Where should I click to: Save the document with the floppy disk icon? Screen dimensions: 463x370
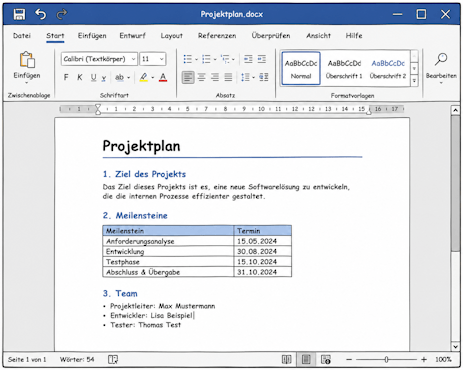19,14
